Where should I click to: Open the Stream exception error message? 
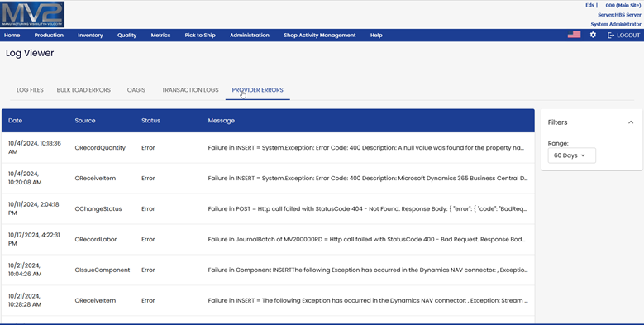coord(368,300)
